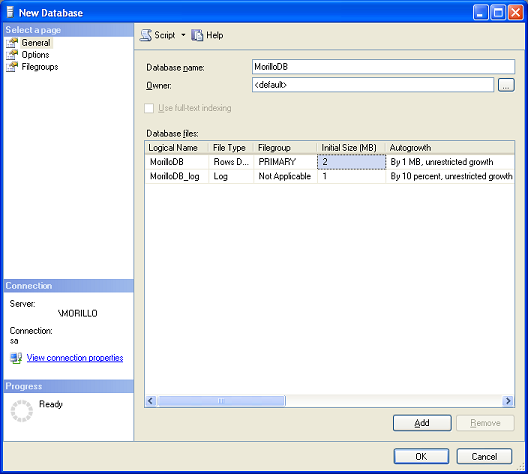Select the Options page icon

pos(12,55)
